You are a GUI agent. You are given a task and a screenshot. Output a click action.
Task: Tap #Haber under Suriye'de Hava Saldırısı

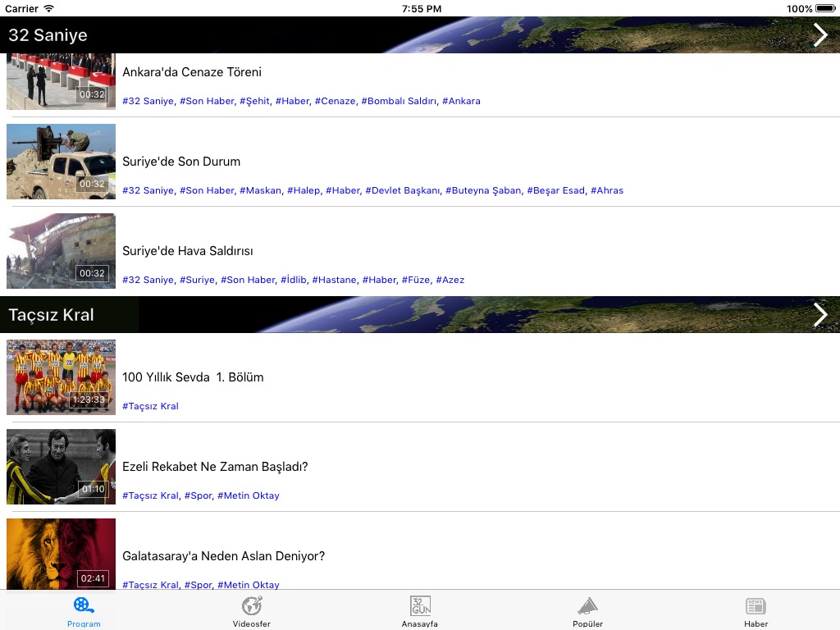tap(379, 280)
